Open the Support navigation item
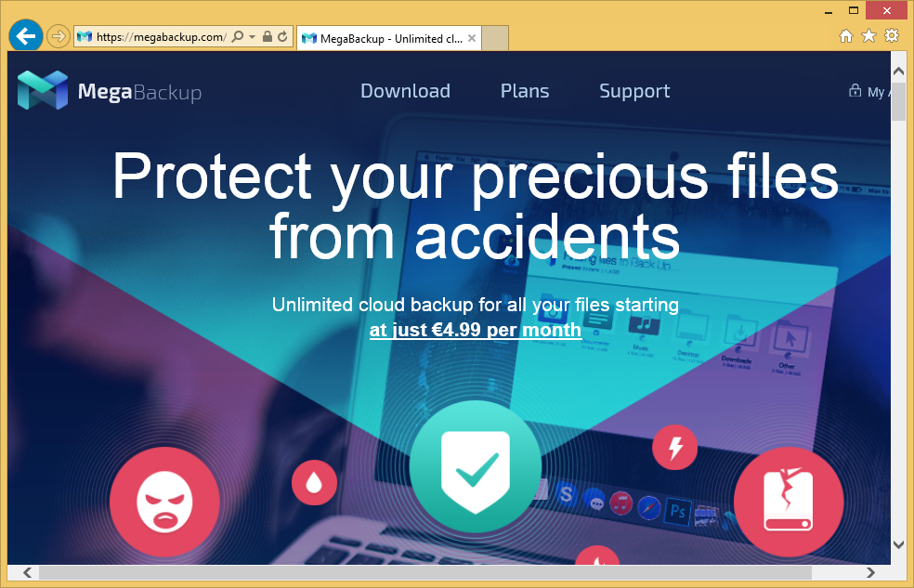914x588 pixels. 634,91
